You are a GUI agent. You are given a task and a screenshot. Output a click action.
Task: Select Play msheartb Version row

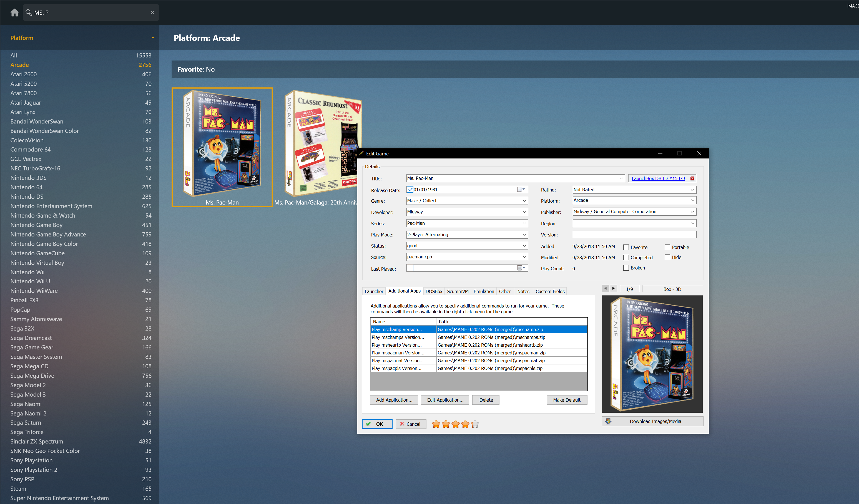pos(479,345)
